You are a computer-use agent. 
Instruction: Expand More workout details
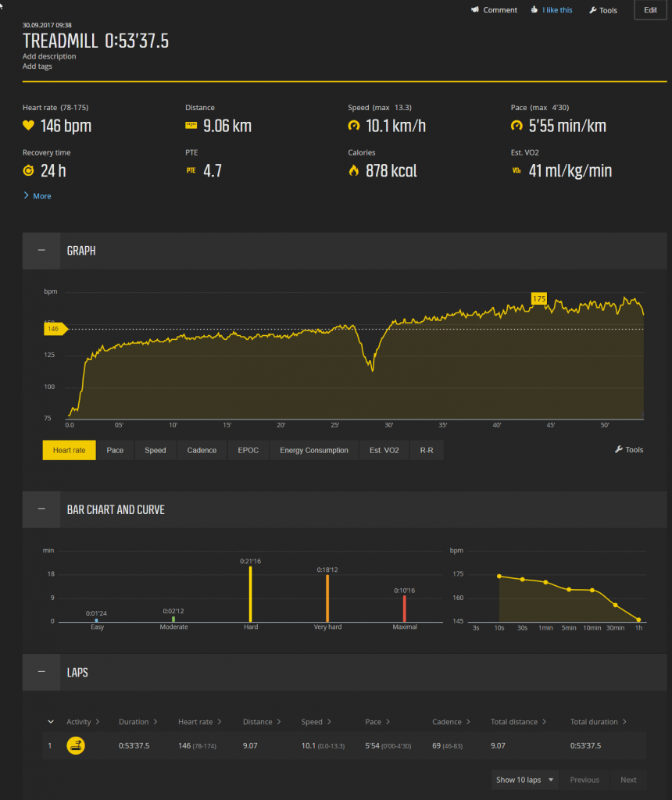37,196
